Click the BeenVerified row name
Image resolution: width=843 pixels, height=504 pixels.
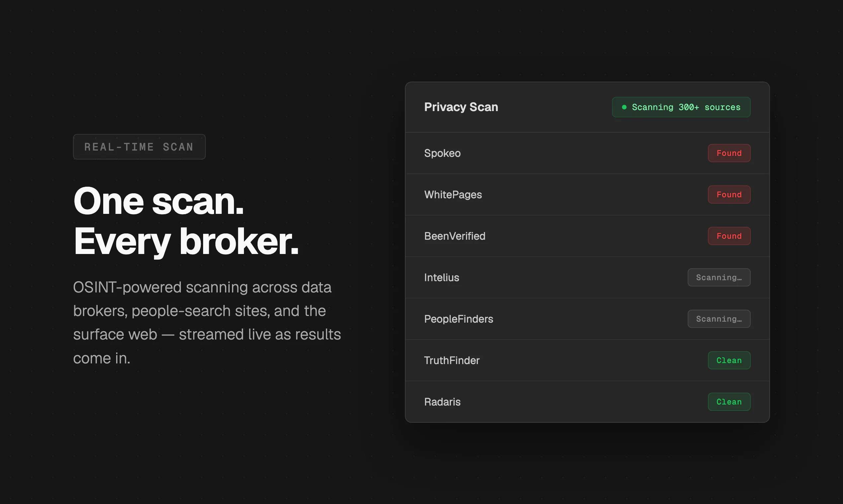[455, 236]
